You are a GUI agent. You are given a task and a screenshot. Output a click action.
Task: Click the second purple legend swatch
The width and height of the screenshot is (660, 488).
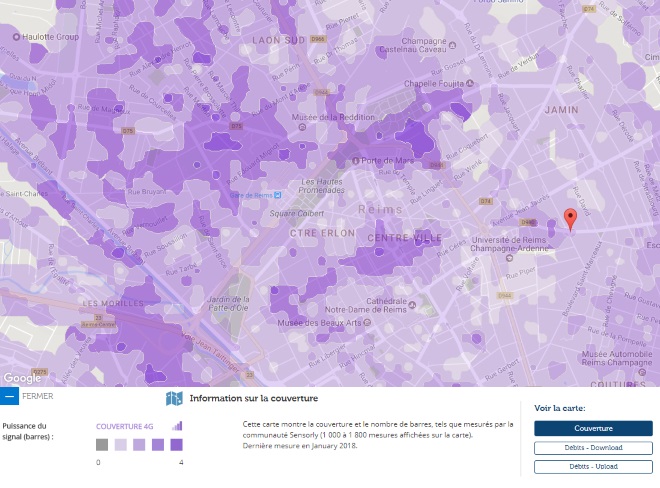[x=139, y=445]
